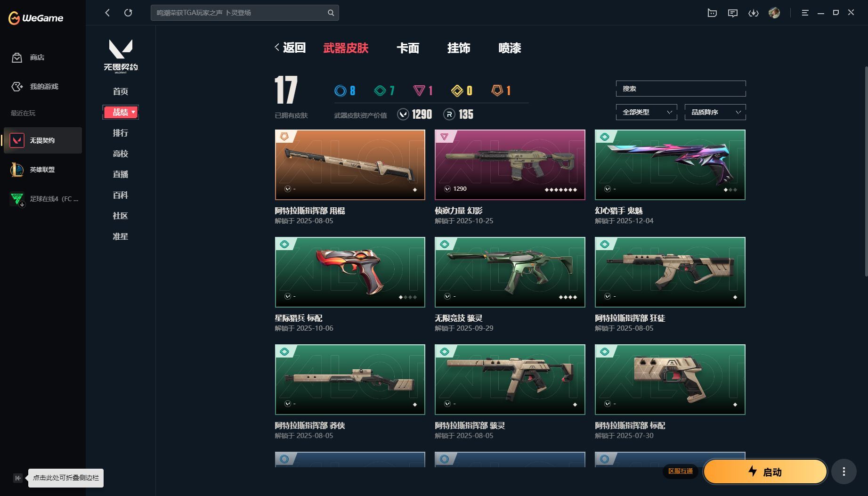Click the skin 搜索 input field
Screen dimensions: 868x496
pos(681,89)
